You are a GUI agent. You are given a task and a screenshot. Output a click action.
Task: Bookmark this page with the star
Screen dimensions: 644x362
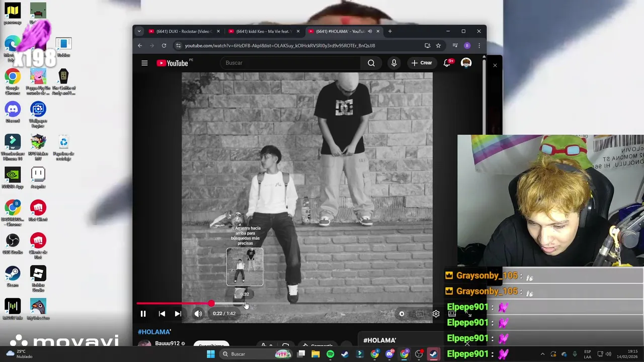(x=438, y=46)
